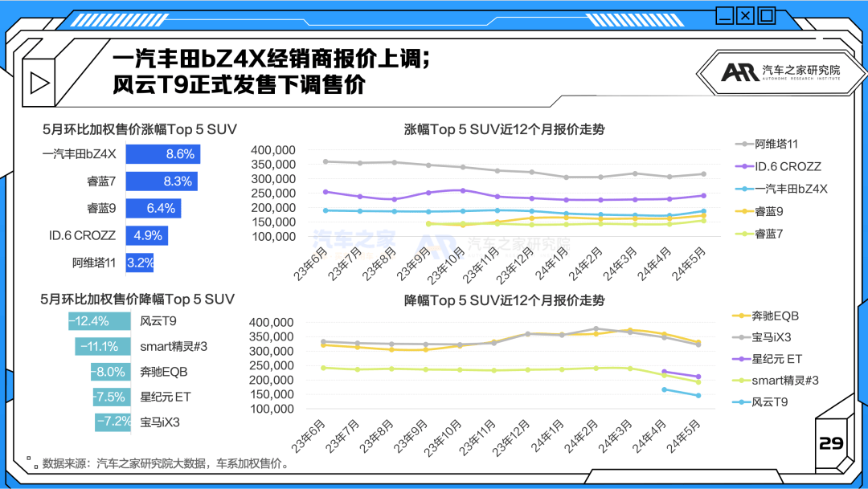Click smart精灵#3 data point at 23年6月
The height and width of the screenshot is (489, 868).
323,368
